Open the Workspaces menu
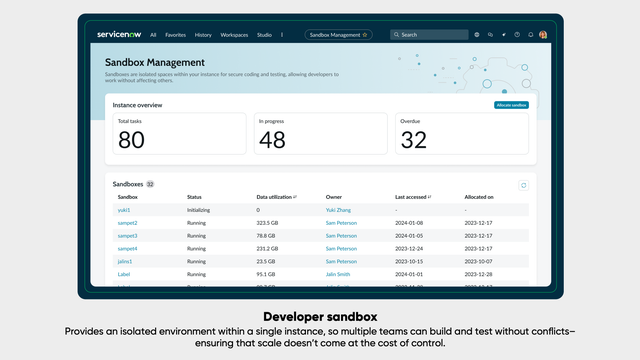This screenshot has width=640, height=360. [234, 35]
